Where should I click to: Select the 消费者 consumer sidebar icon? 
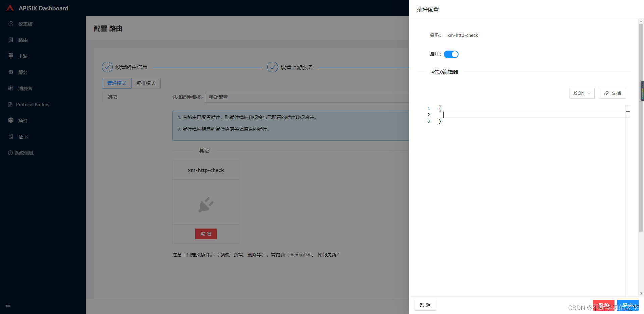click(11, 88)
